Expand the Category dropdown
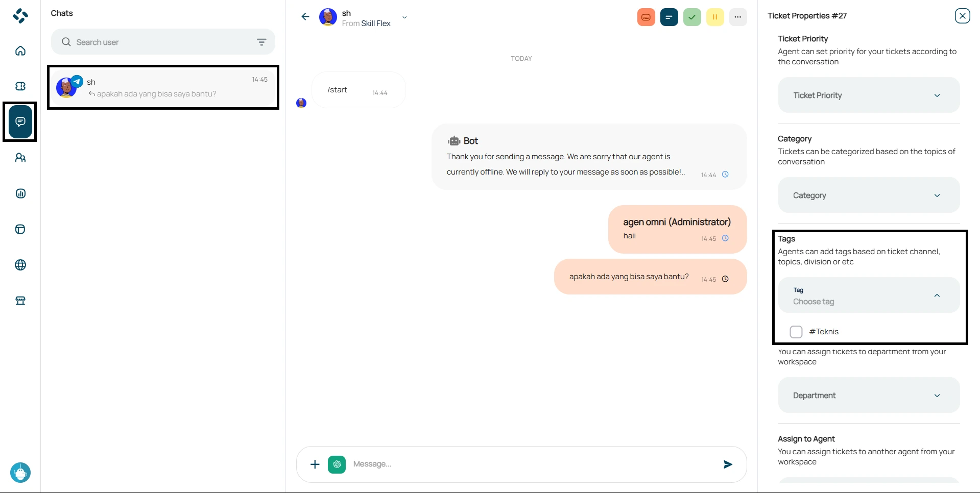 click(x=869, y=195)
